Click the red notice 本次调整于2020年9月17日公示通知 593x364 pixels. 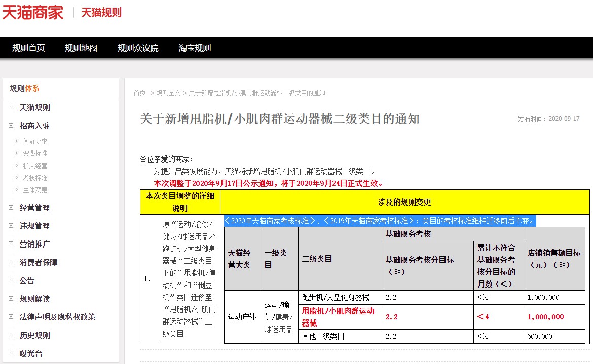pos(269,183)
